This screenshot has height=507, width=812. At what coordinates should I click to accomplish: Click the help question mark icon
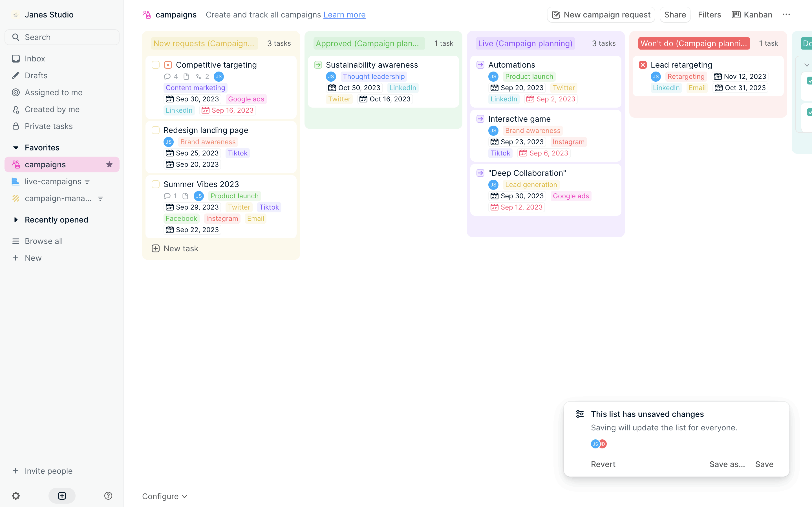pos(108,496)
